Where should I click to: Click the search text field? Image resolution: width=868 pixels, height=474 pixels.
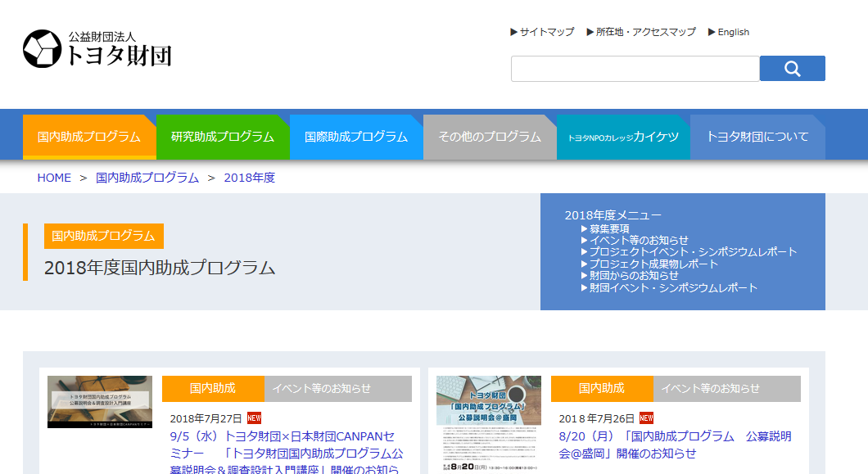[635, 69]
